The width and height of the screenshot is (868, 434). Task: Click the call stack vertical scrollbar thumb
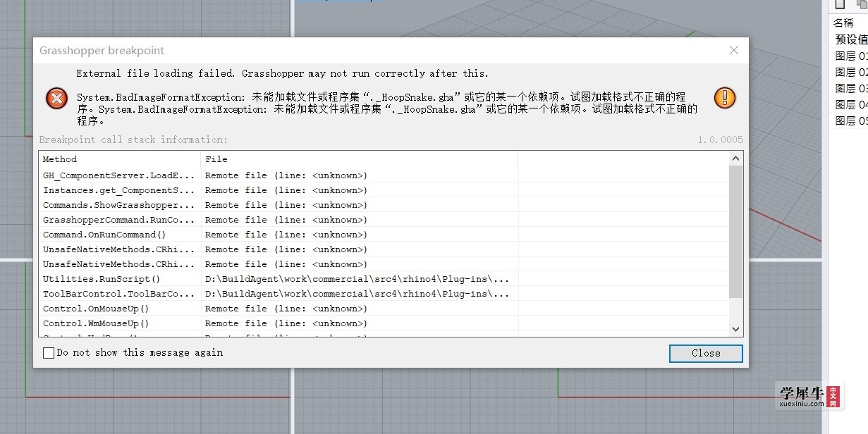tap(736, 232)
